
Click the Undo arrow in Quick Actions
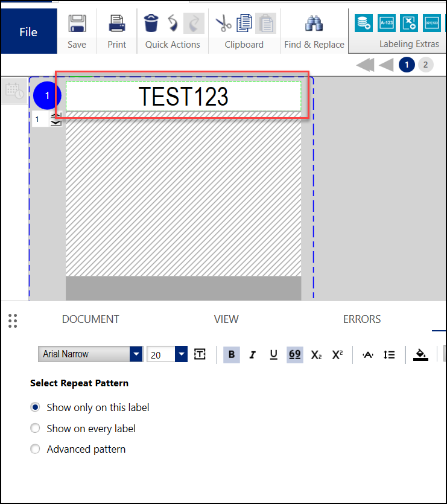pyautogui.click(x=173, y=23)
